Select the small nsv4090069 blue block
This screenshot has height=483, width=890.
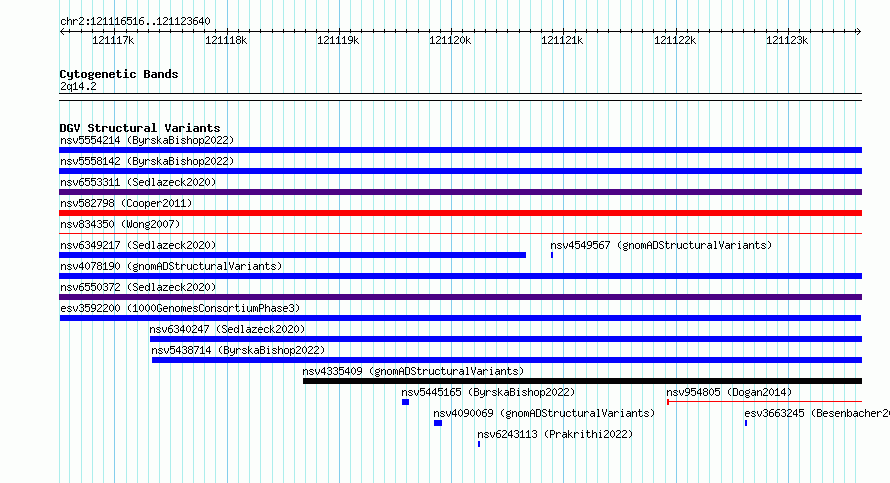click(x=438, y=423)
